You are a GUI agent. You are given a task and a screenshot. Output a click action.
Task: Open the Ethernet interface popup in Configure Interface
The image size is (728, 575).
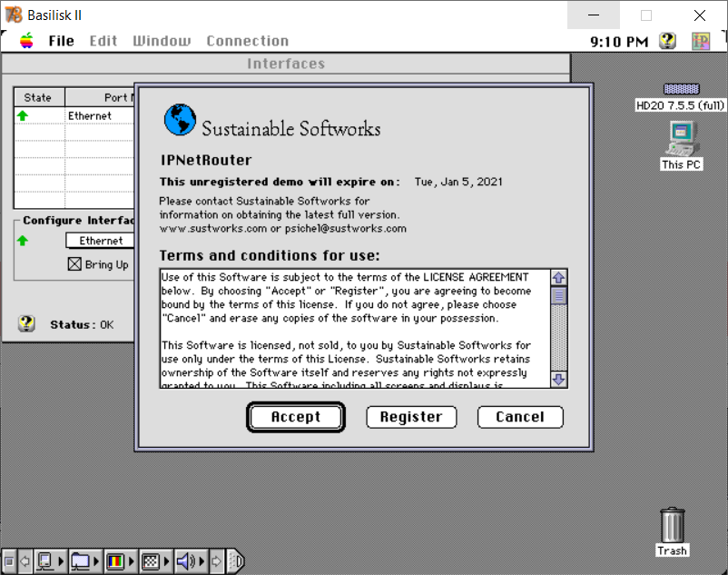pyautogui.click(x=100, y=241)
